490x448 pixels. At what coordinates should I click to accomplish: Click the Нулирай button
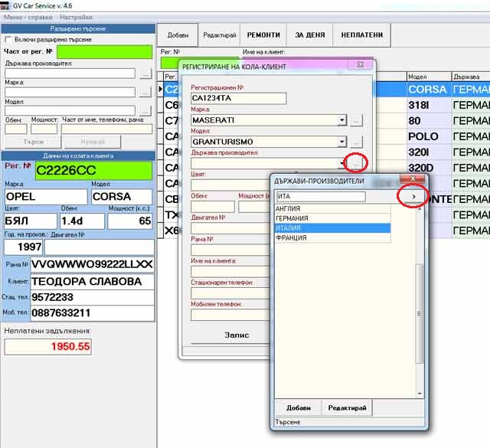[x=93, y=142]
